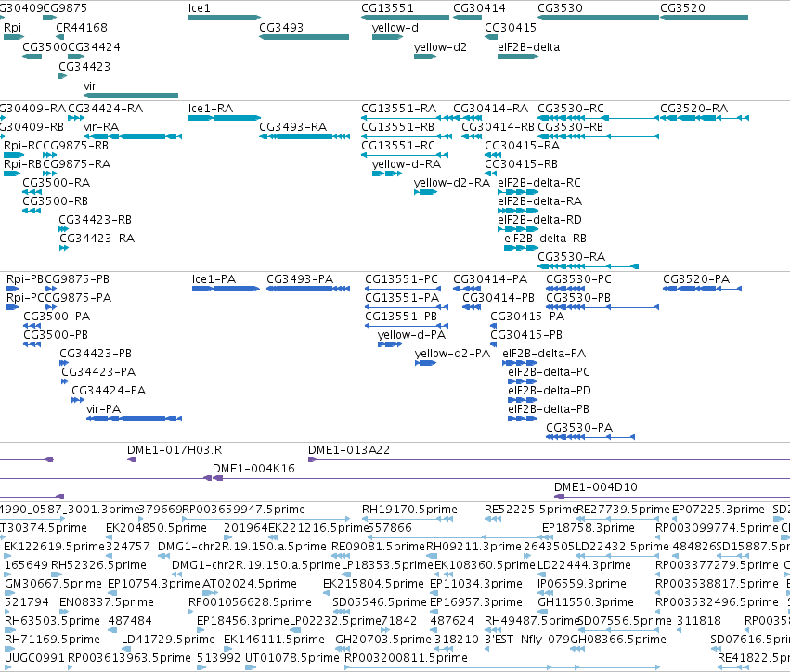Screen dimensions: 790x672
Task: Select the Rpi-PB protein label
Action: pos(25,279)
